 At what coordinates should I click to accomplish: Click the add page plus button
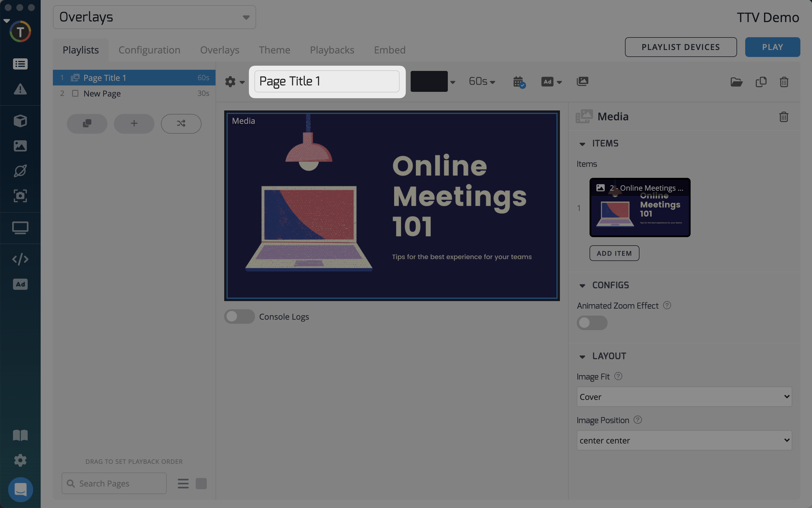coord(134,124)
